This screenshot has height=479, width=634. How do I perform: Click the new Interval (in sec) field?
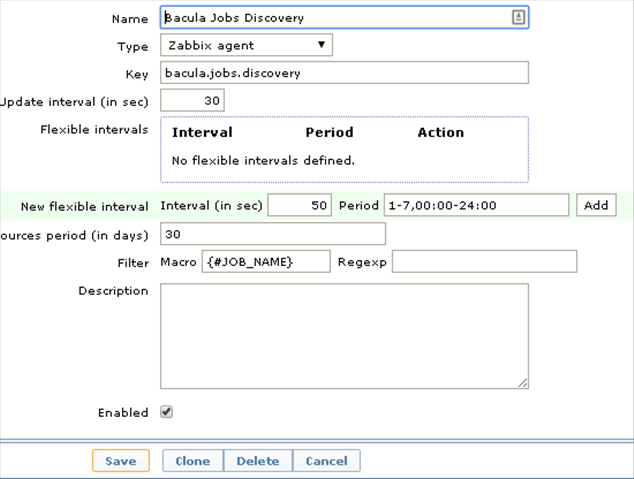point(300,205)
